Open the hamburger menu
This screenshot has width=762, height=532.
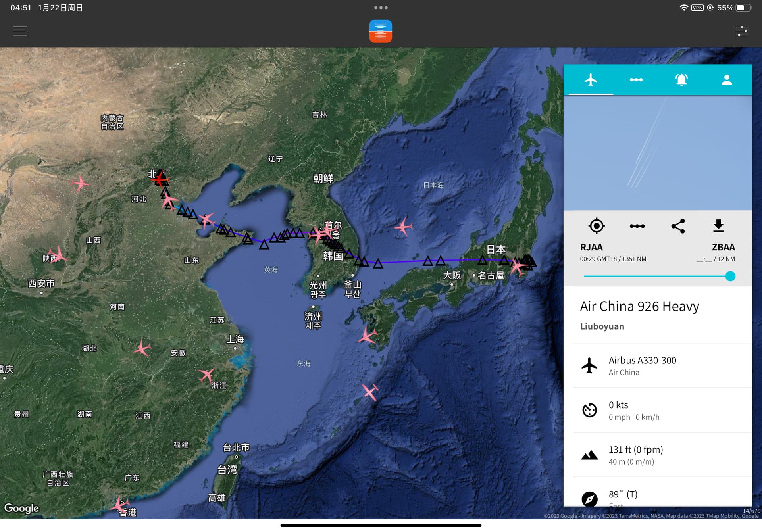click(19, 31)
